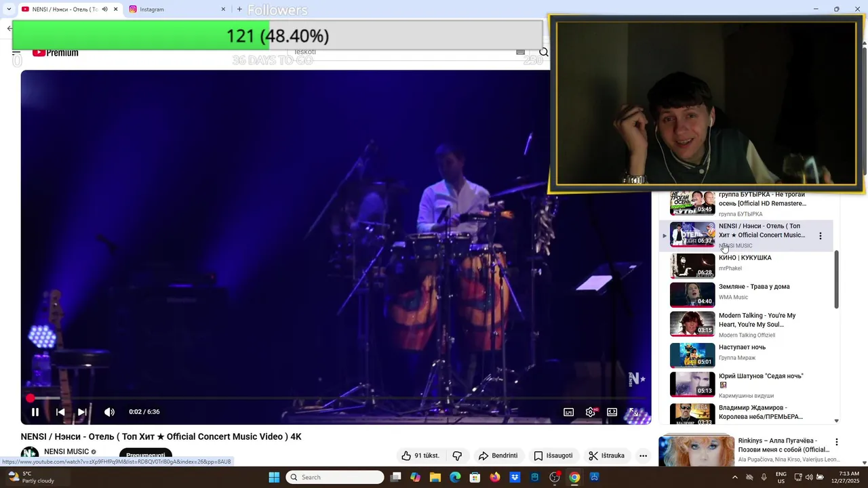Save the video with Išsaugoti

click(553, 455)
